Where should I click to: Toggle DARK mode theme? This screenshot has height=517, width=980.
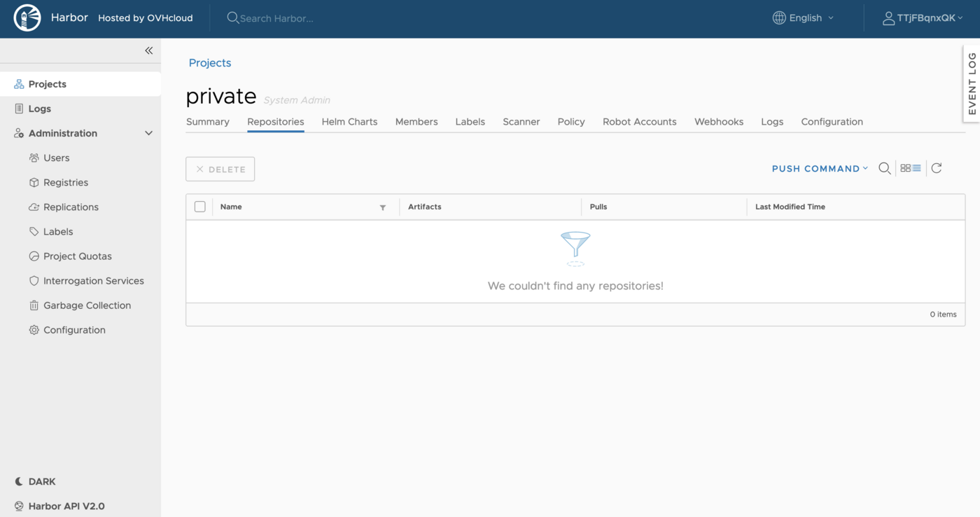click(x=34, y=481)
